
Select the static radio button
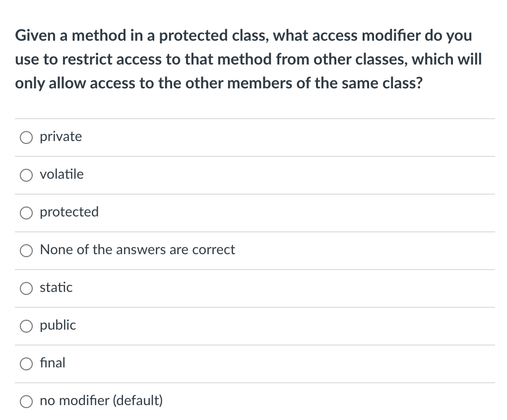26,288
